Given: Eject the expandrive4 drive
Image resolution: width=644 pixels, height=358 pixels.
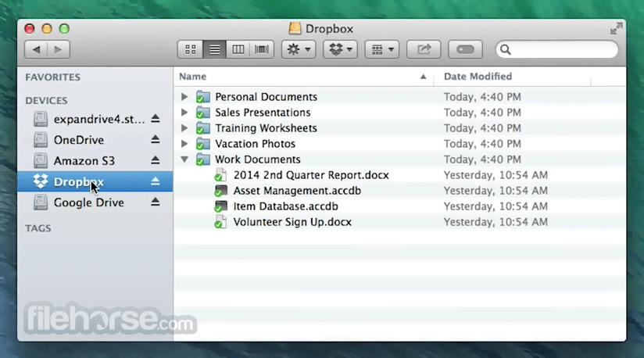Looking at the screenshot, I should 155,119.
